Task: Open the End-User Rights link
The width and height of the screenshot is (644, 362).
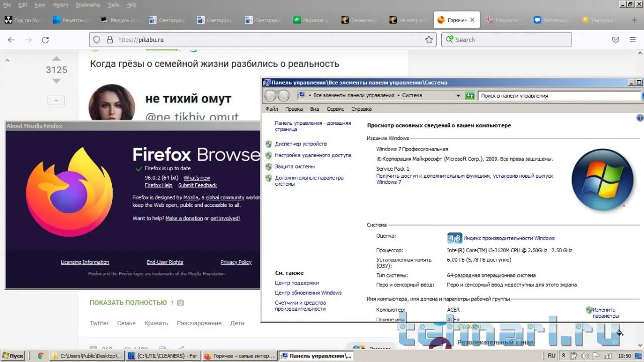Action: click(165, 262)
